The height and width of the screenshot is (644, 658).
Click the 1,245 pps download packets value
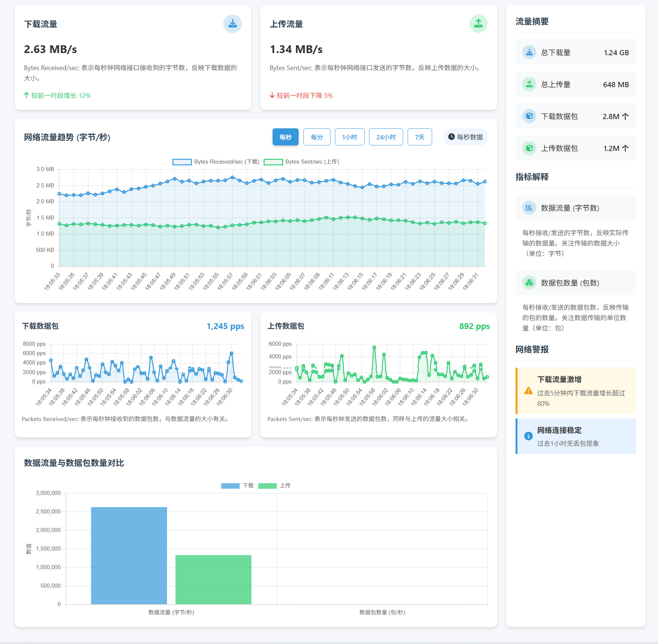[x=225, y=326]
